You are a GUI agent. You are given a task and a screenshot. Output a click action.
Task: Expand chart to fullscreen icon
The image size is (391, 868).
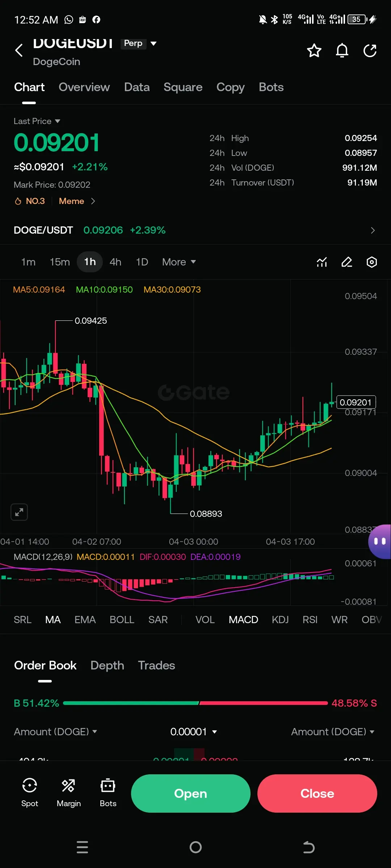[x=19, y=512]
